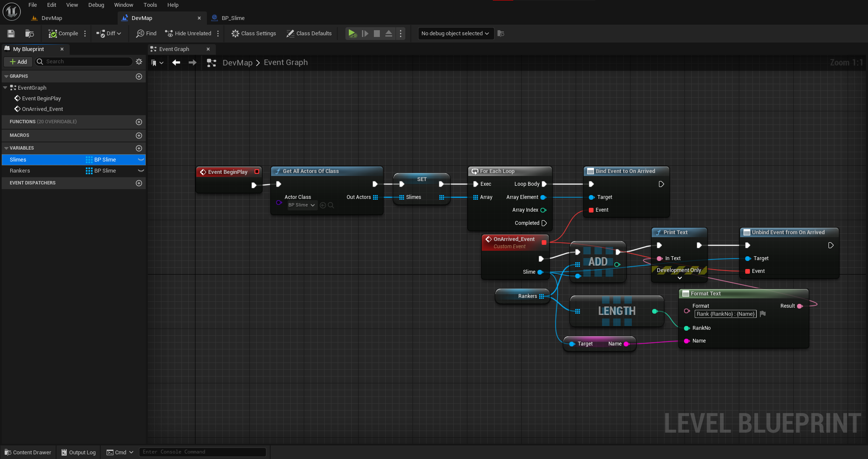Toggle Rankers variable visibility eye

(x=141, y=171)
